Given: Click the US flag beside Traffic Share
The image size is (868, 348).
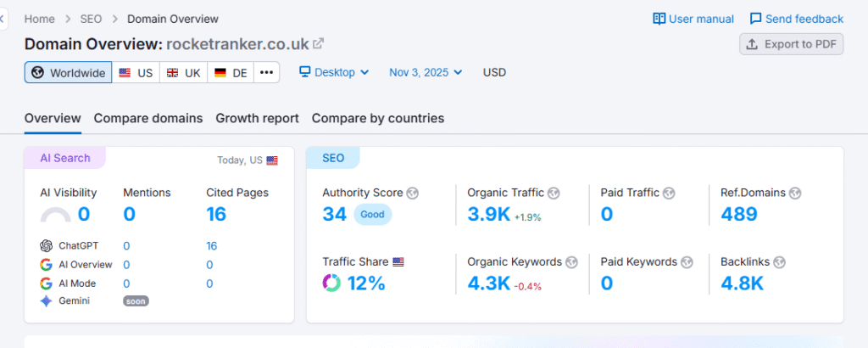Looking at the screenshot, I should (x=398, y=262).
